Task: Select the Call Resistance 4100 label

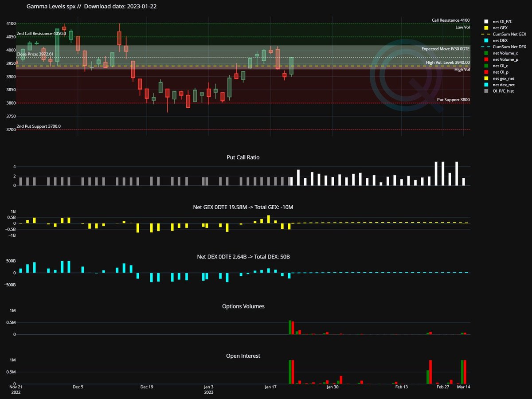Action: (450, 20)
